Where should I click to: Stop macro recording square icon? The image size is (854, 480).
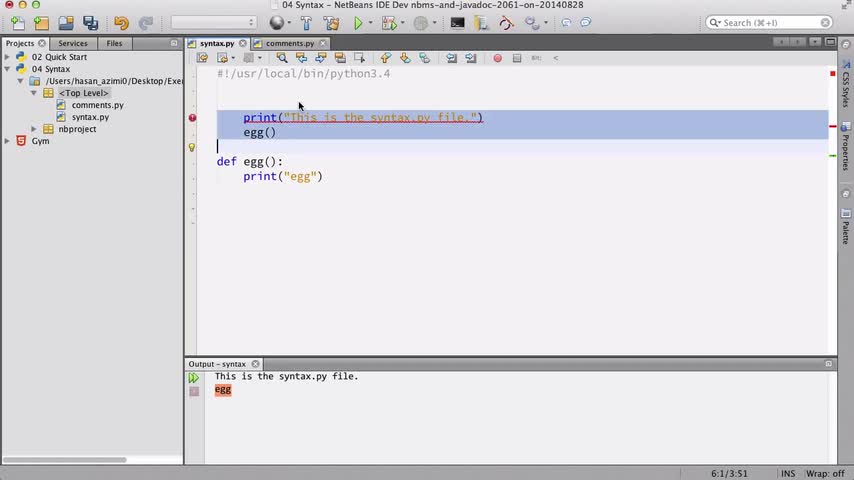point(517,58)
